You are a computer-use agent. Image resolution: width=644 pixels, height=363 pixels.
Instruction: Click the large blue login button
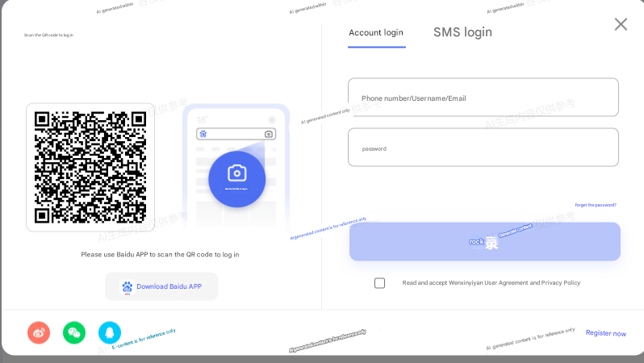click(485, 241)
